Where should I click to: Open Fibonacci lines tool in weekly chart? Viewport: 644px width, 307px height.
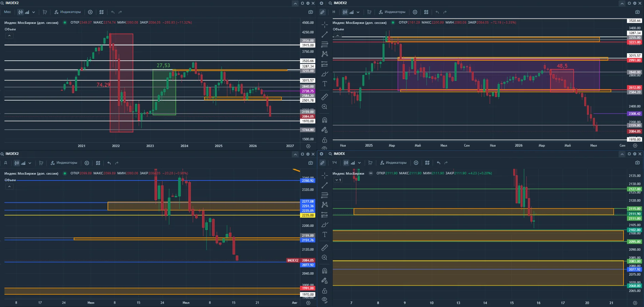(x=325, y=44)
